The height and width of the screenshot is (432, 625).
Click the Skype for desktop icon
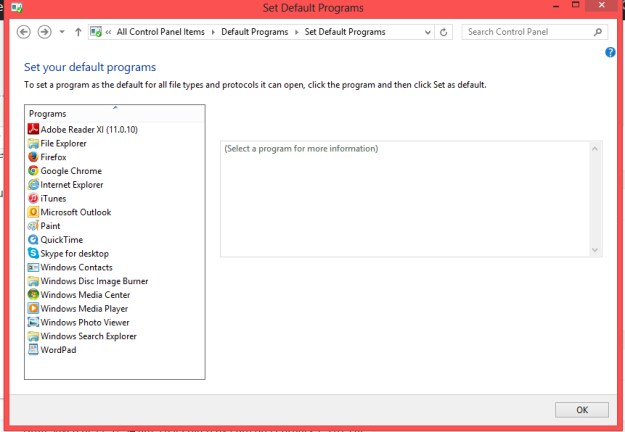(x=33, y=253)
